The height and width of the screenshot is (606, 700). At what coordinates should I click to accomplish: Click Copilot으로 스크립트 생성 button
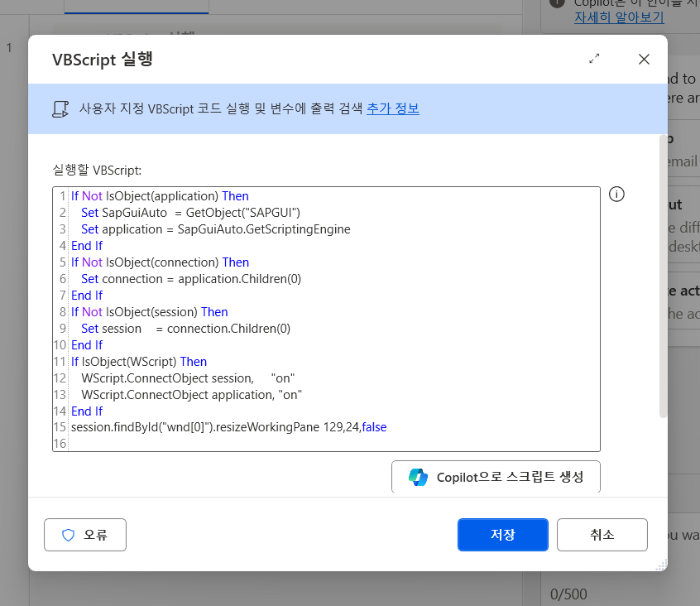pos(496,477)
